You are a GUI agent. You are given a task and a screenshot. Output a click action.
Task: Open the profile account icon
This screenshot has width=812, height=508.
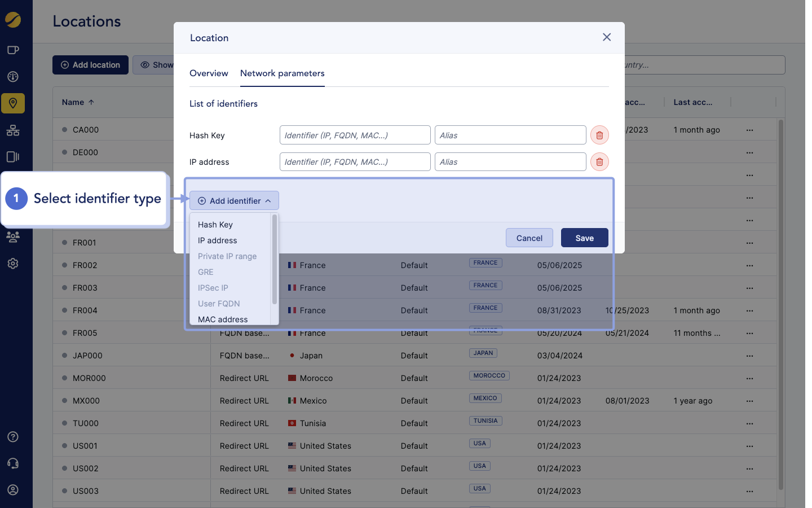pyautogui.click(x=12, y=489)
